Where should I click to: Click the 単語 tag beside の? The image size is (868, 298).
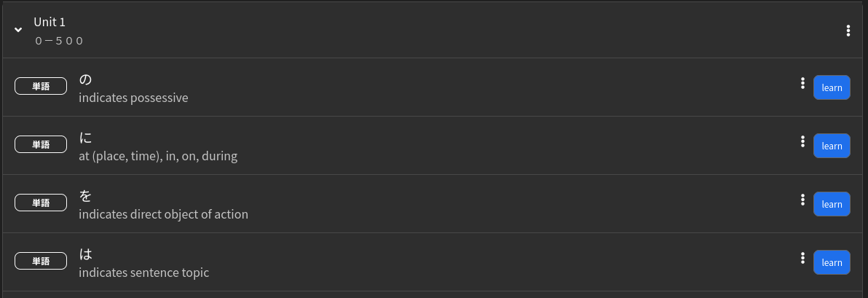point(41,87)
